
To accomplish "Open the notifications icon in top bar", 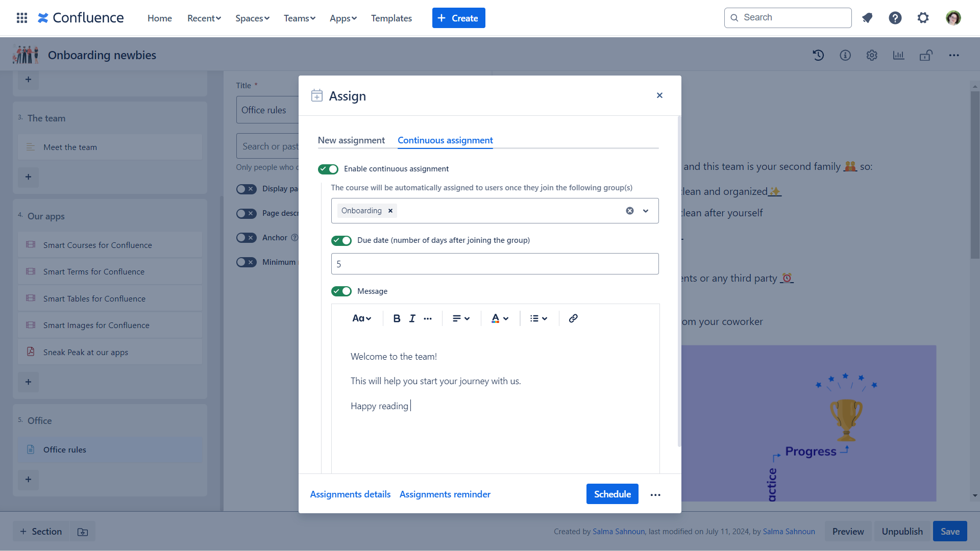I will 867,18.
